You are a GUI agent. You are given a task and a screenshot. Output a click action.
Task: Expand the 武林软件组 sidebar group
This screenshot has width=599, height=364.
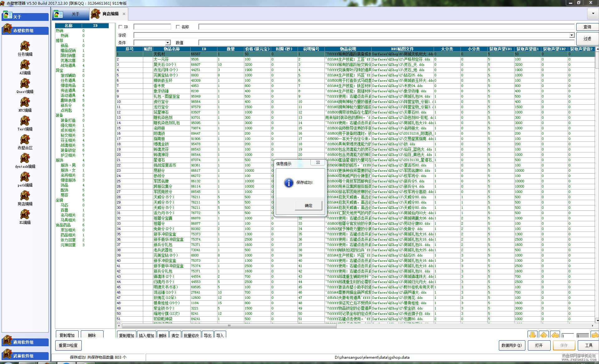[x=25, y=356]
